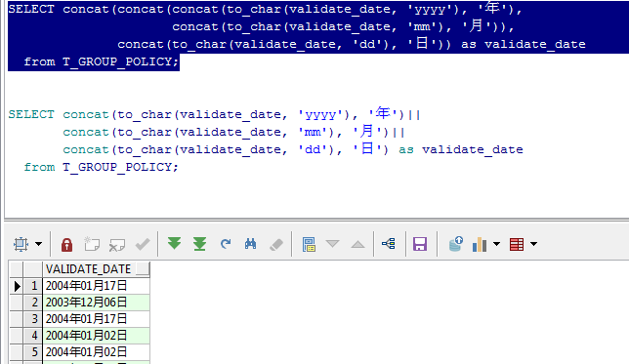
Task: Select the cell in row 1 of VALIDATE_DATE
Action: point(97,286)
